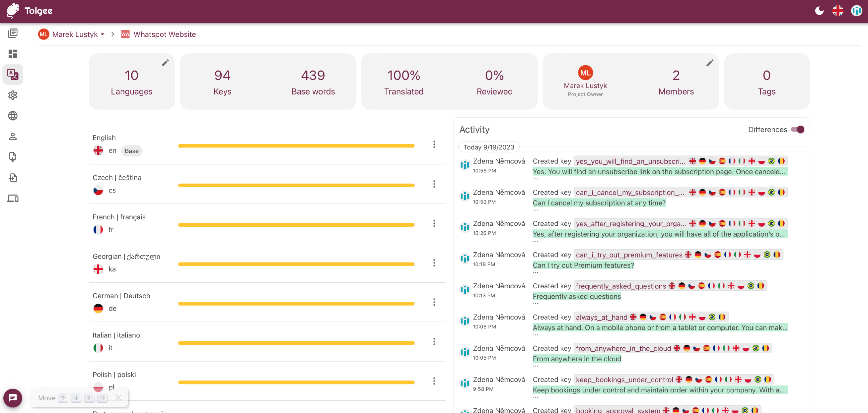This screenshot has width=868, height=413.
Task: Open the user avatar menu
Action: 856,11
